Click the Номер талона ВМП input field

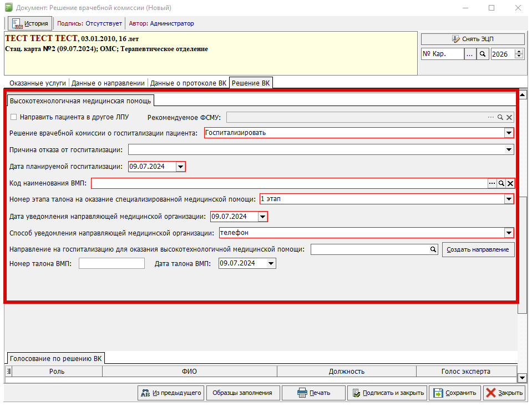[x=112, y=263]
